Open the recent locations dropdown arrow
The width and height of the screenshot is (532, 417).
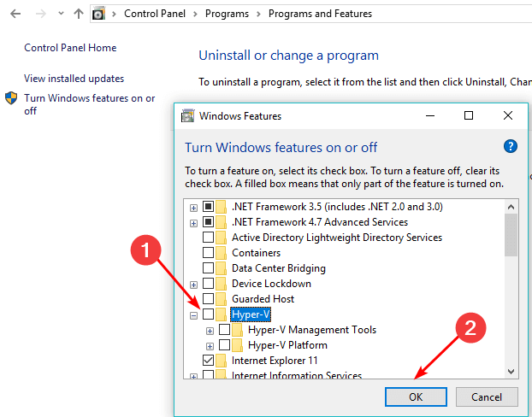[61, 14]
